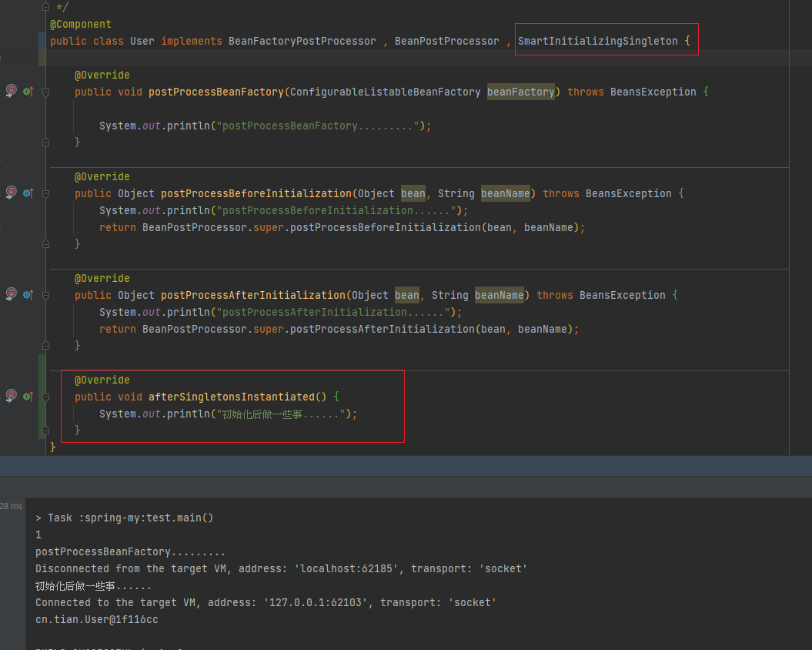Click the override indicator icon for afterSingletonsInstantiated
The width and height of the screenshot is (812, 650).
28,396
